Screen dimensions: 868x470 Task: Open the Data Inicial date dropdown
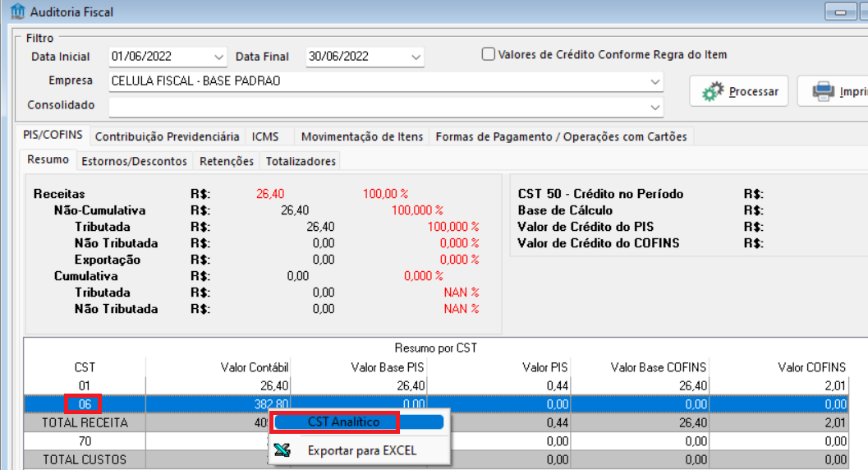[x=218, y=57]
